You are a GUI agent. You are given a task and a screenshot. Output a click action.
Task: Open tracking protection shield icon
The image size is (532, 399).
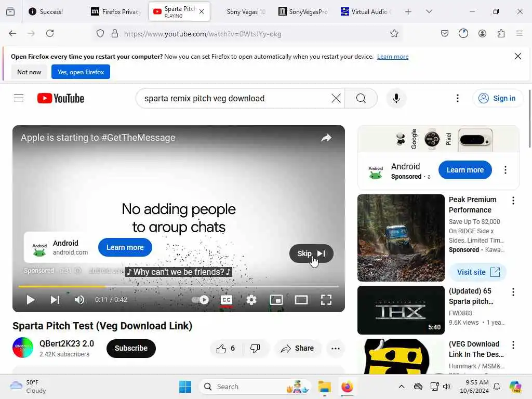[x=100, y=34]
